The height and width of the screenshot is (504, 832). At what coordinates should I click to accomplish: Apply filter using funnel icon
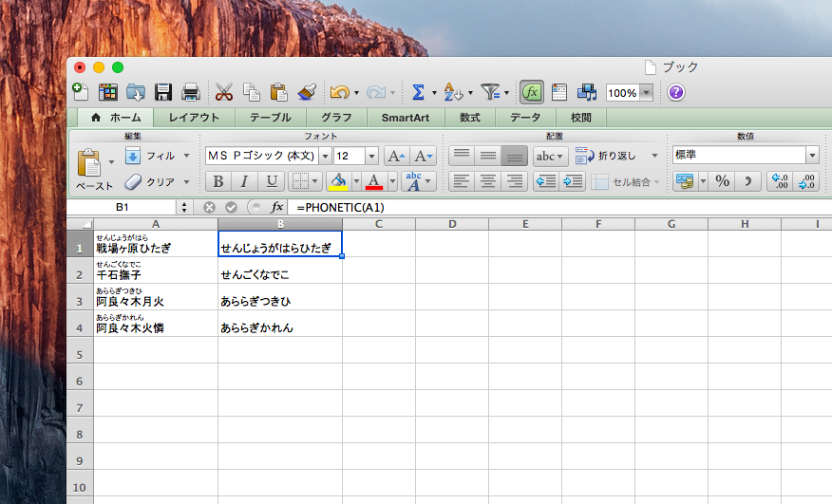(490, 92)
